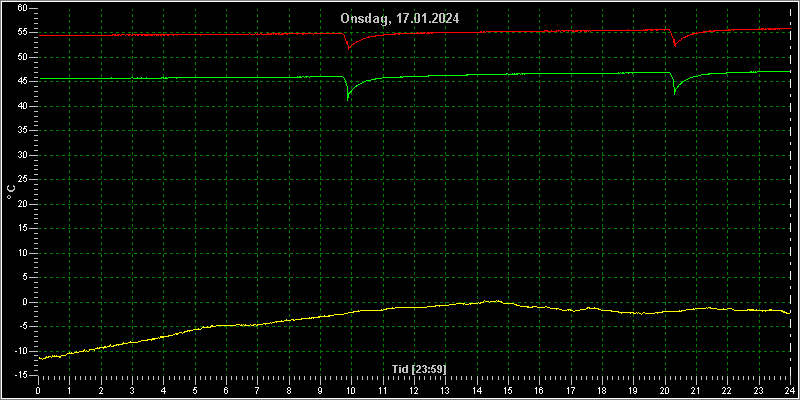
Task: Select hour 18 on the time axis
Action: 602,390
